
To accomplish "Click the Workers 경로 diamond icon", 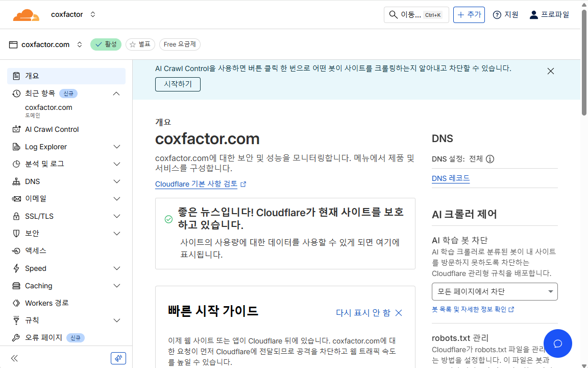I will click(16, 303).
